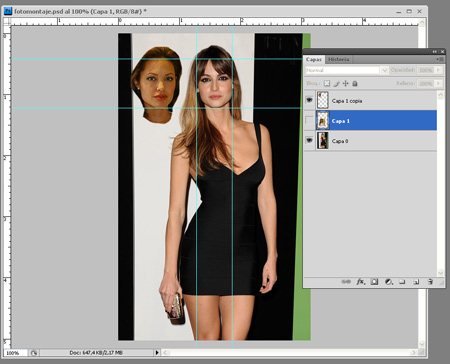Viewport: 450px width, 364px height.
Task: Click canvas horizontal scroll right arrow
Action: click(413, 352)
